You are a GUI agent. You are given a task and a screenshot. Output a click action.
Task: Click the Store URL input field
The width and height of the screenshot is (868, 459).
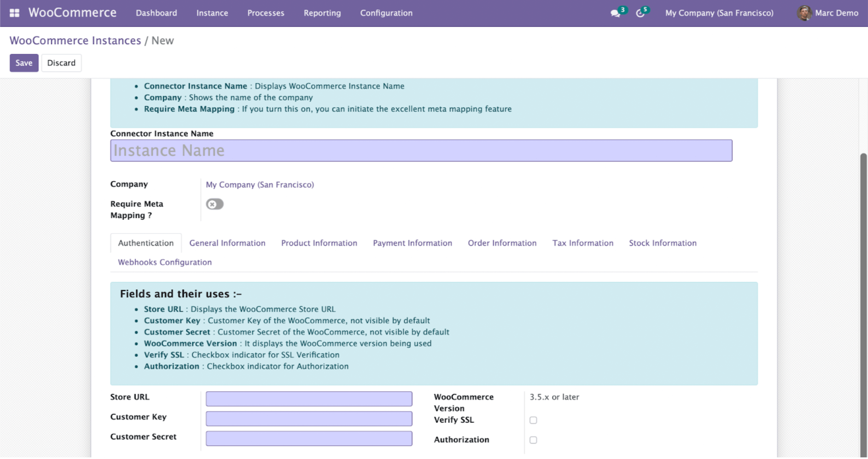tap(309, 398)
